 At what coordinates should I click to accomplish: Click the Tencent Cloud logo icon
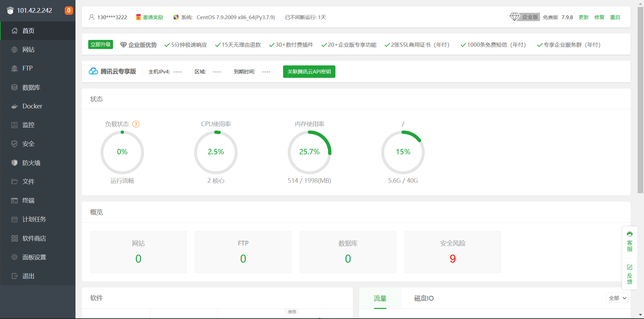[x=93, y=71]
